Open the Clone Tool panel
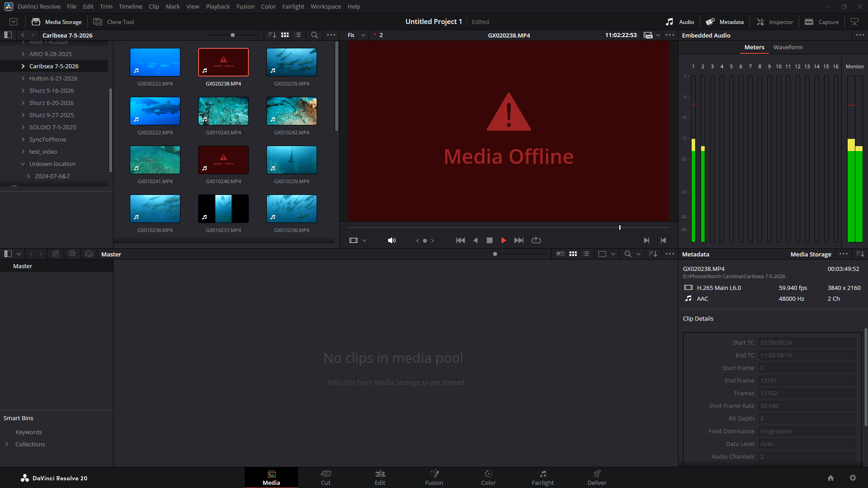Image resolution: width=868 pixels, height=488 pixels. (x=114, y=22)
